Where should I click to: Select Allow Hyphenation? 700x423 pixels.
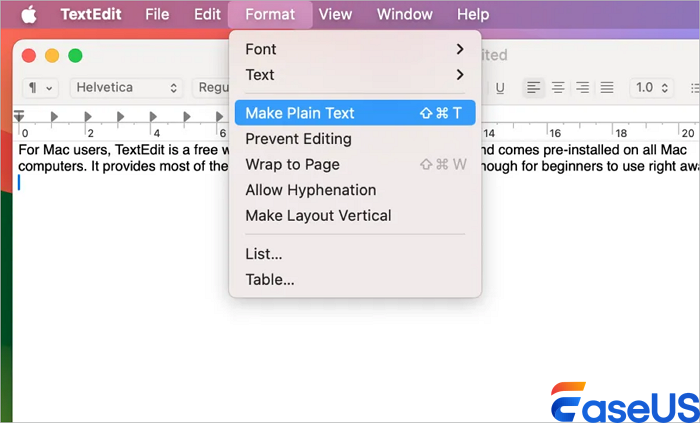pos(355,190)
